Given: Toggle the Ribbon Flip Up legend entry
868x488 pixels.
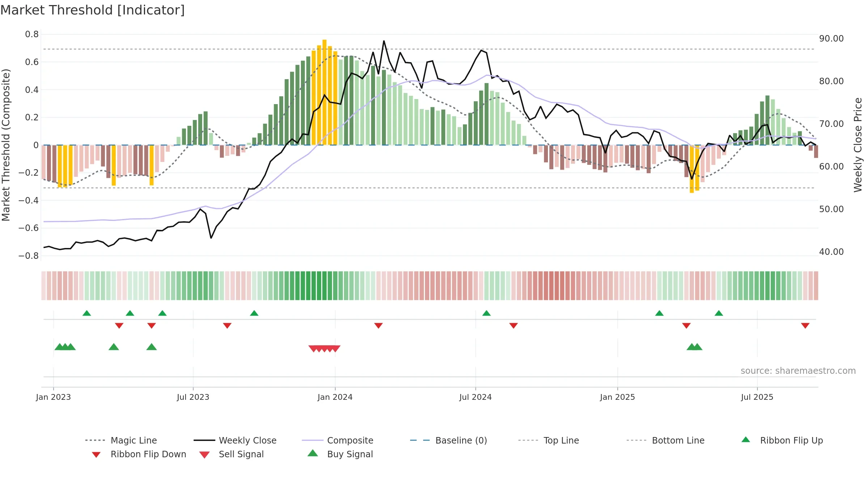Looking at the screenshot, I should click(782, 440).
